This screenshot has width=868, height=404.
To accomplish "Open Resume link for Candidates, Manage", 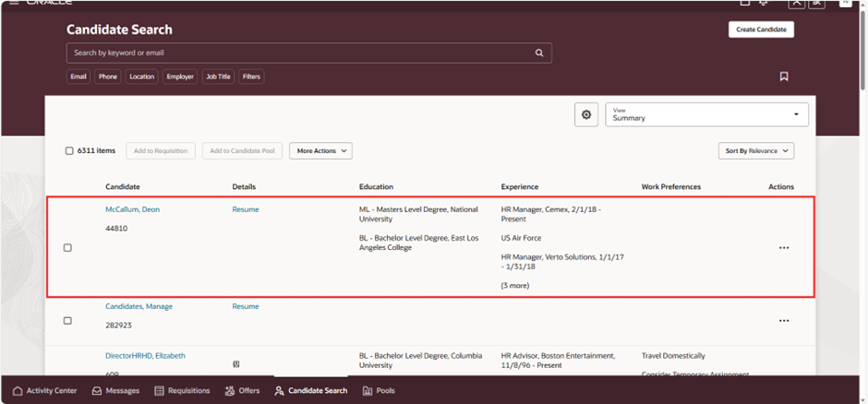I will (246, 306).
